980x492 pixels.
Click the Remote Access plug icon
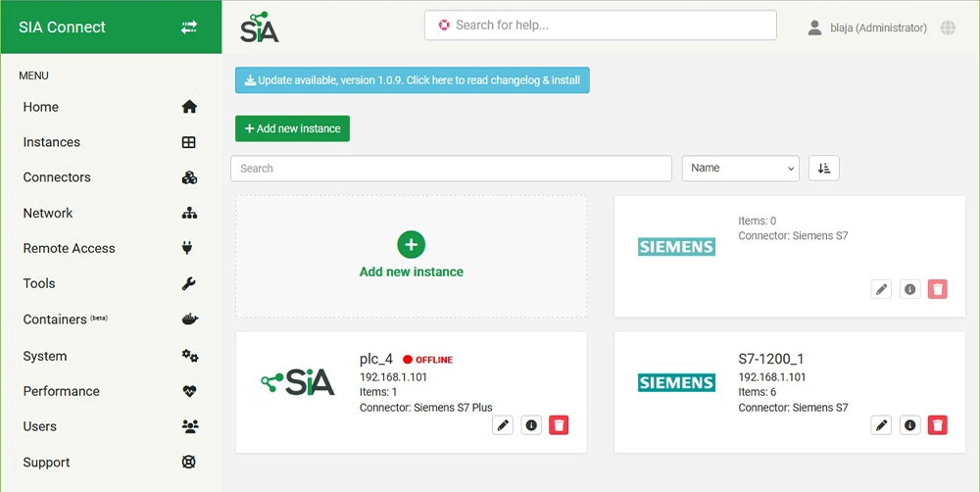(x=187, y=248)
